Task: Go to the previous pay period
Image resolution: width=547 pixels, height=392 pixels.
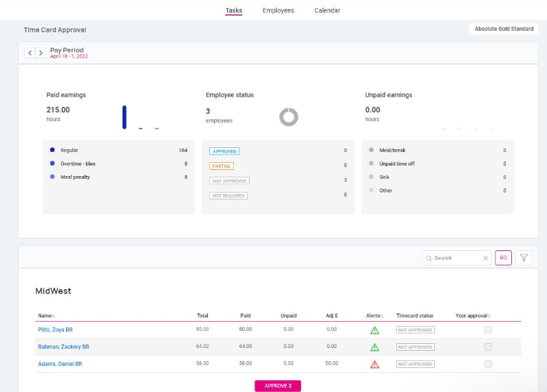Action: click(30, 53)
